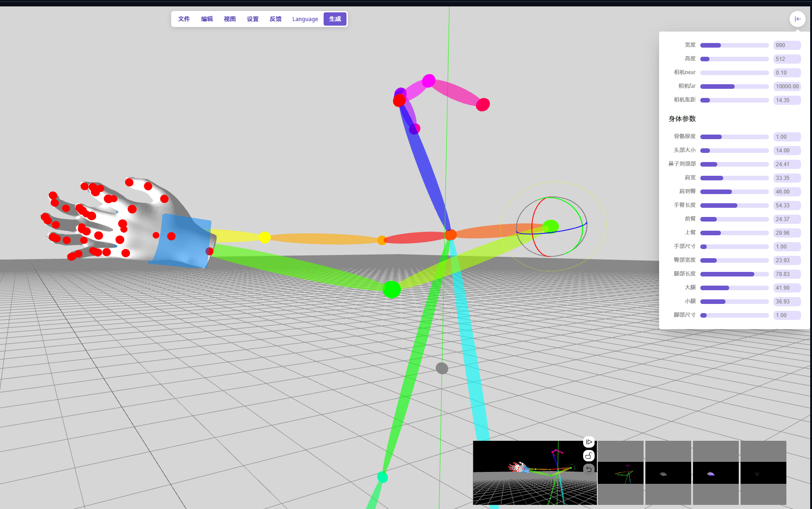The image size is (812, 509).
Task: Open the 设置 dropdown menu
Action: click(253, 19)
